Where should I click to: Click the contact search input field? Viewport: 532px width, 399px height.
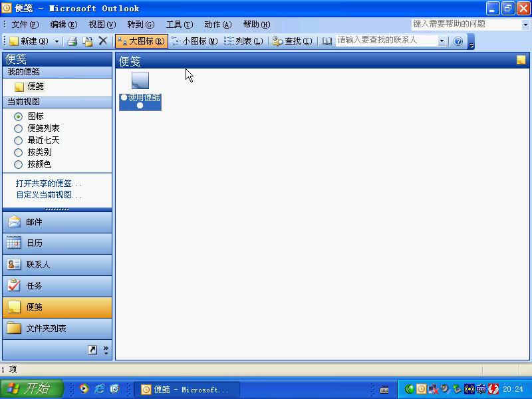(386, 41)
